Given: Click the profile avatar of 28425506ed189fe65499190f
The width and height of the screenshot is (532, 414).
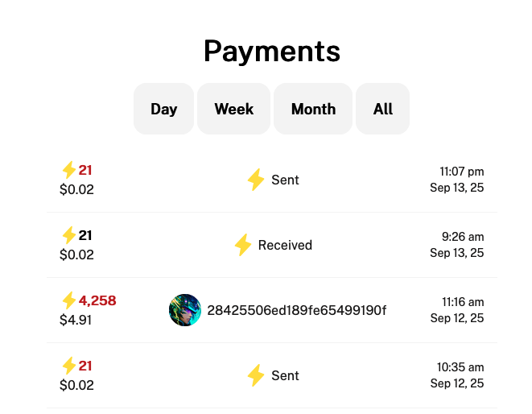Looking at the screenshot, I should click(x=185, y=310).
